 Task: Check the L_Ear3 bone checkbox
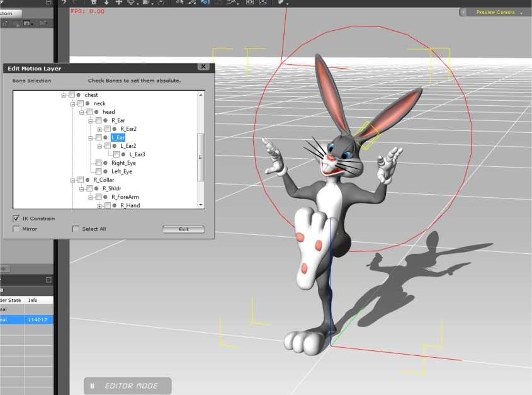pyautogui.click(x=116, y=154)
